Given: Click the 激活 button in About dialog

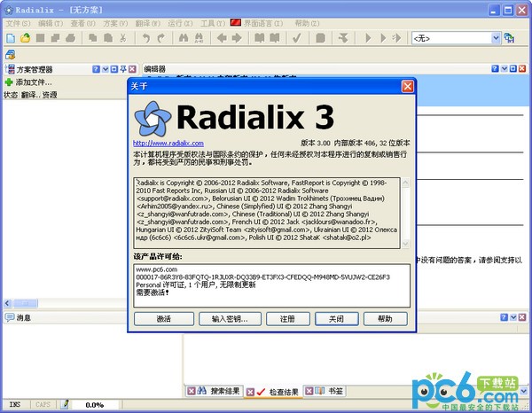Looking at the screenshot, I should pos(164,319).
